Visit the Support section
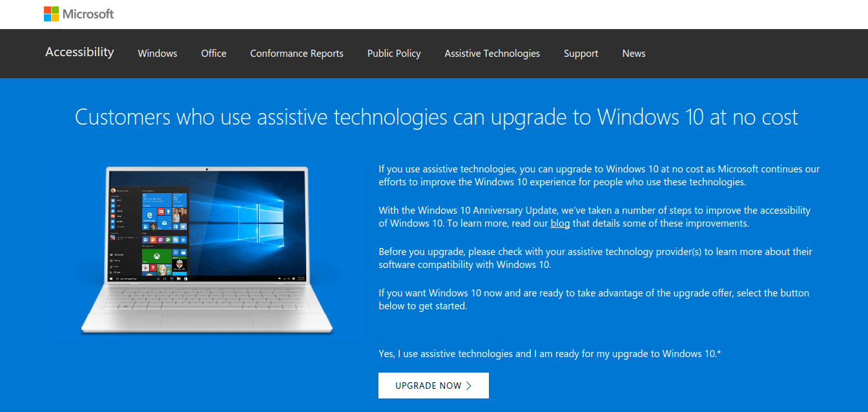The image size is (868, 412). pos(581,54)
